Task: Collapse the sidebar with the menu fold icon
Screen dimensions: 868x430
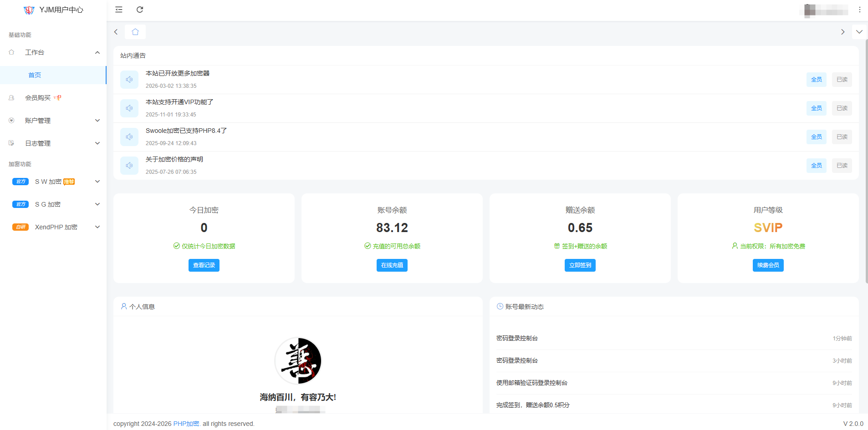Action: click(x=119, y=10)
